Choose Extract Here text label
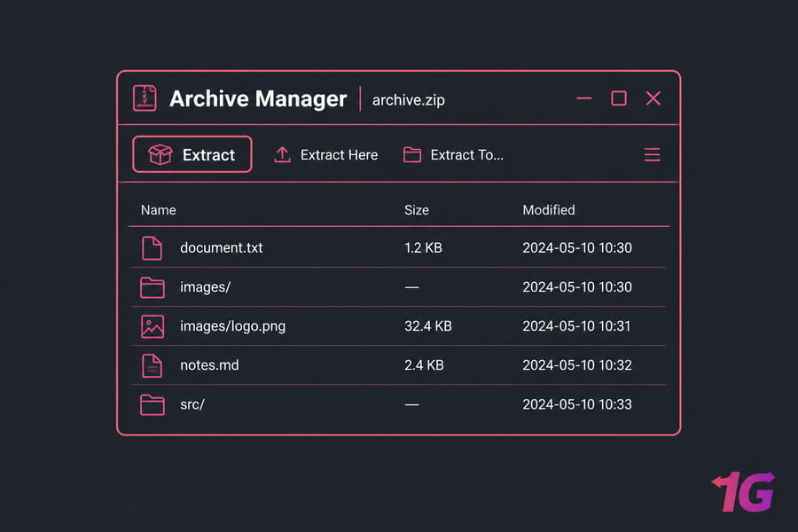 click(x=339, y=155)
